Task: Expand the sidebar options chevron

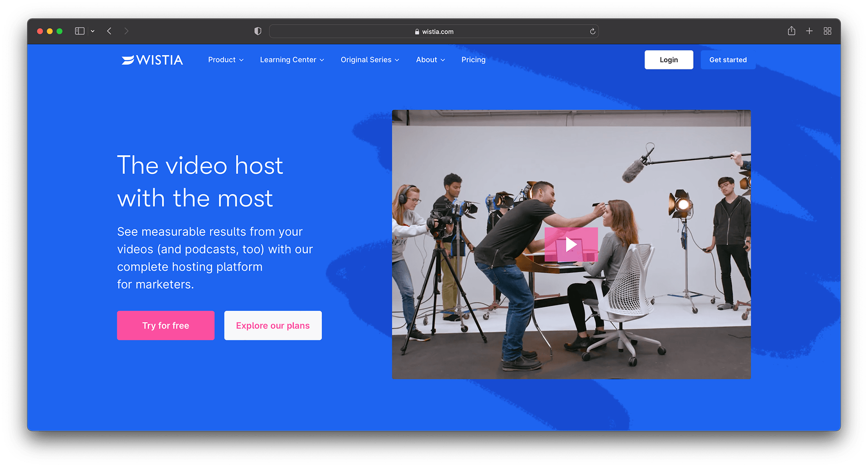Action: [x=92, y=31]
